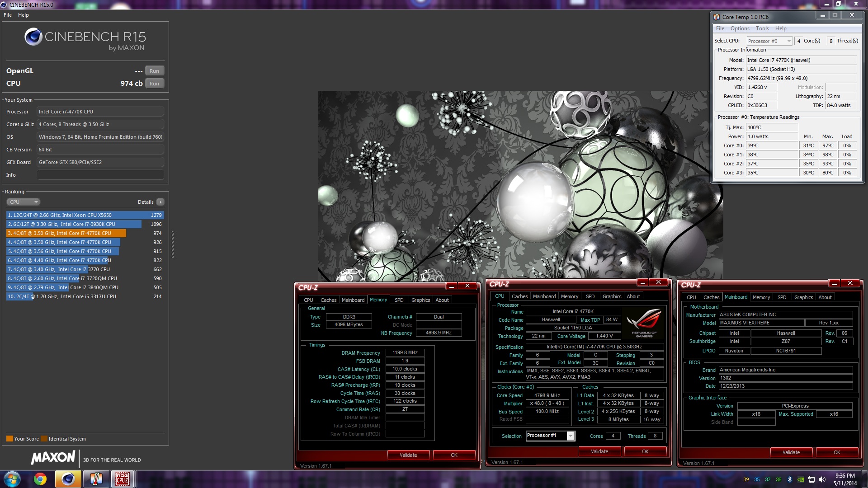Click the yellow 39 core temperature tray icon

(x=746, y=479)
